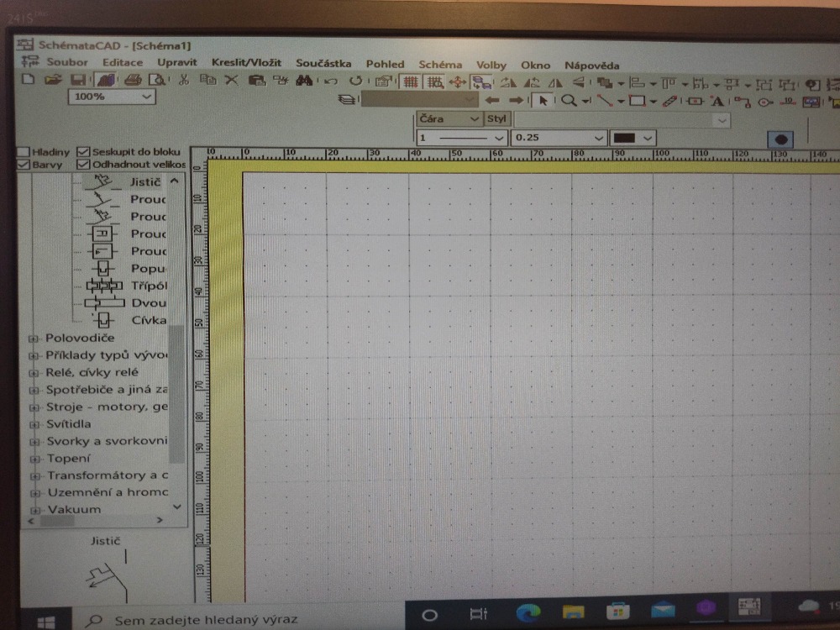Open the black line color swatch dropdown

648,139
